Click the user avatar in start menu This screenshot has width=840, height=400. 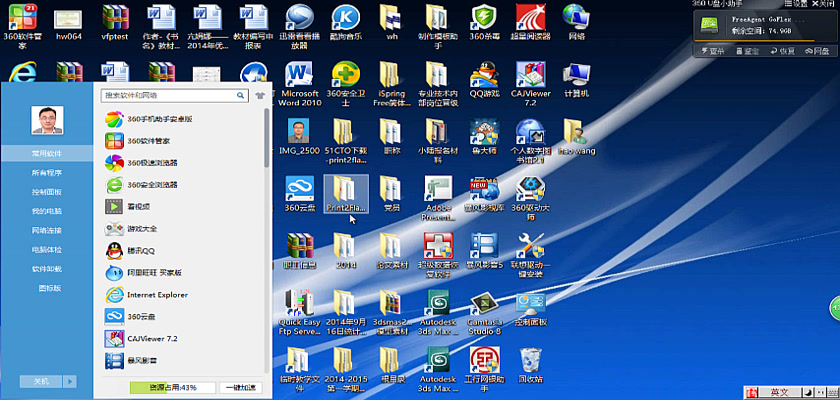[x=47, y=120]
